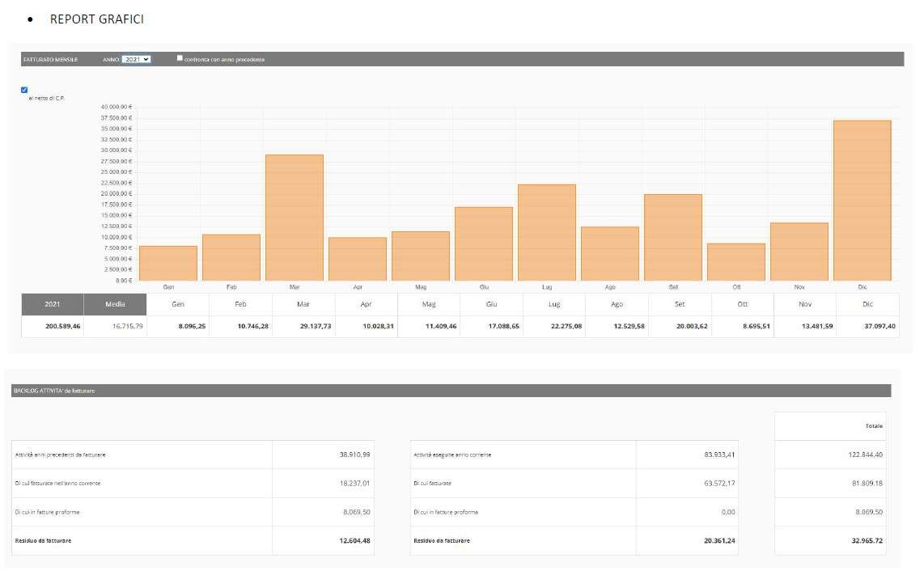Enable 'confronta con anno precedente' checkbox
The height and width of the screenshot is (571, 924).
point(180,59)
